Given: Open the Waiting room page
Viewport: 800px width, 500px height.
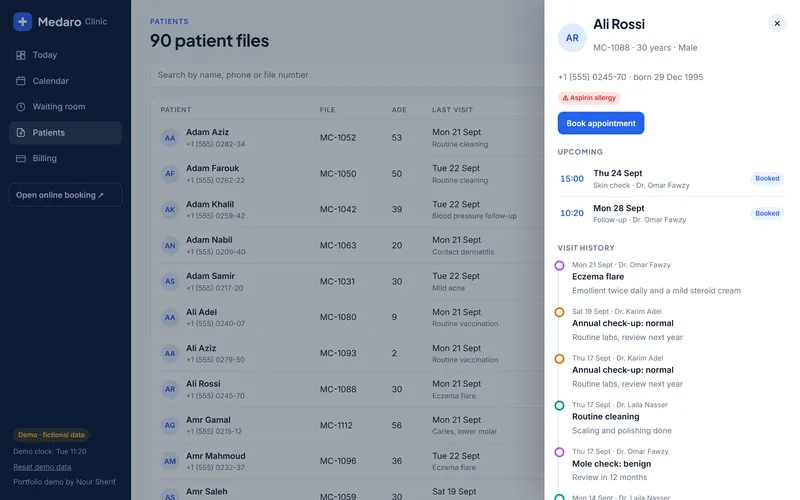Looking at the screenshot, I should tap(65, 107).
